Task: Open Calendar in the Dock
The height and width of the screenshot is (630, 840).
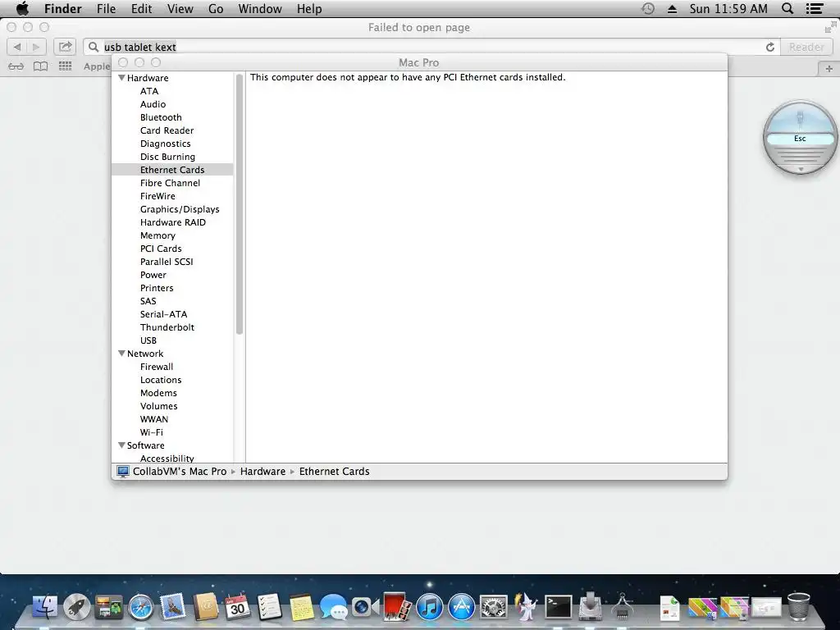Action: coord(237,608)
